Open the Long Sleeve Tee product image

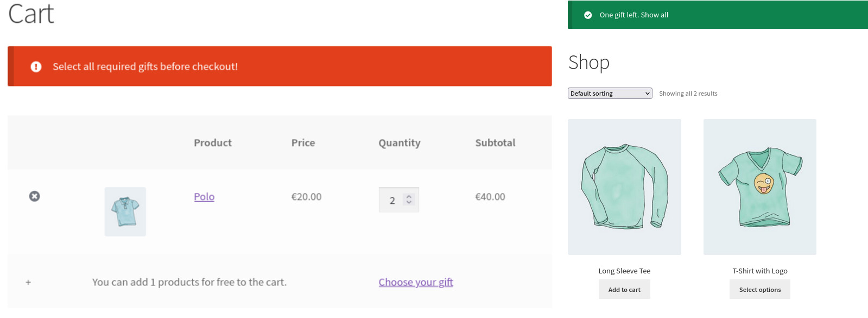click(624, 187)
